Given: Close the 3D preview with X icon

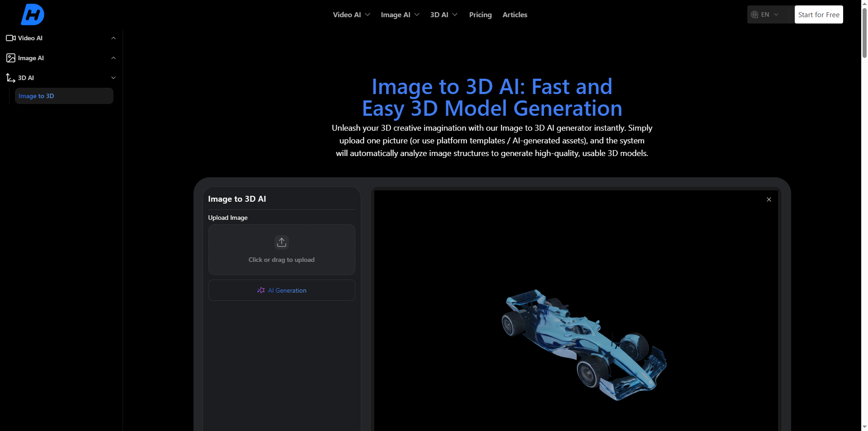Looking at the screenshot, I should 769,199.
